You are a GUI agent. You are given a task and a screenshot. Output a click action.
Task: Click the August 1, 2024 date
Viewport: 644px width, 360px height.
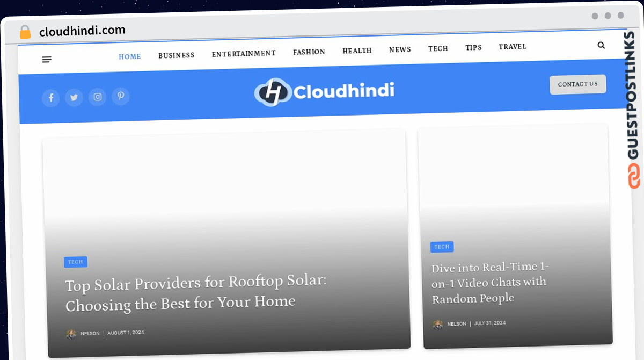click(126, 333)
